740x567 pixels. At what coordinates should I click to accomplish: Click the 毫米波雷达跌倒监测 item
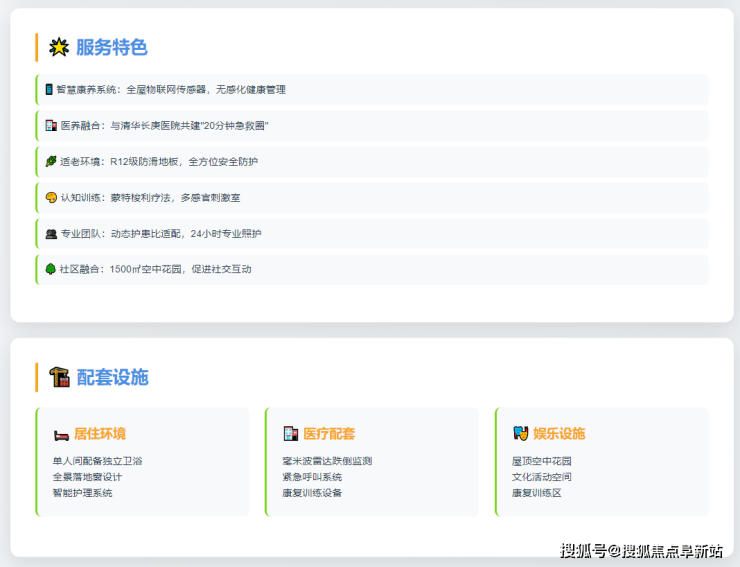coord(327,462)
